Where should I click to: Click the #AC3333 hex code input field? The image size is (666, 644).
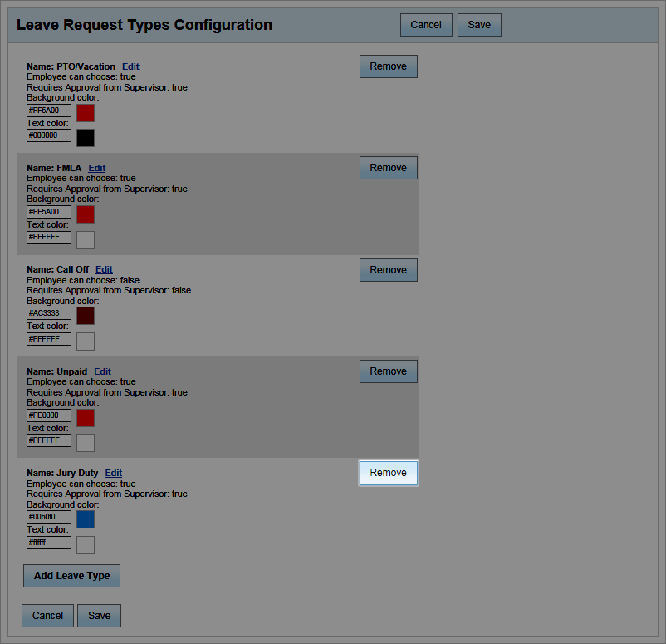(48, 313)
